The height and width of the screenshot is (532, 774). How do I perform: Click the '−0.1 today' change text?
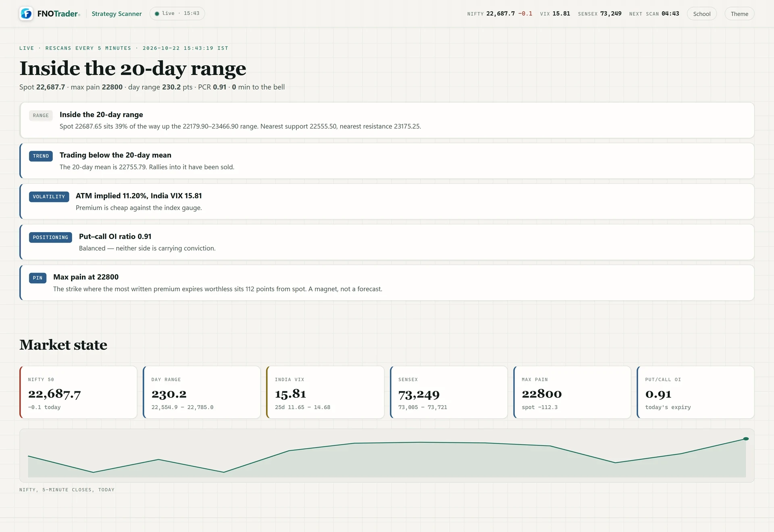click(x=44, y=407)
